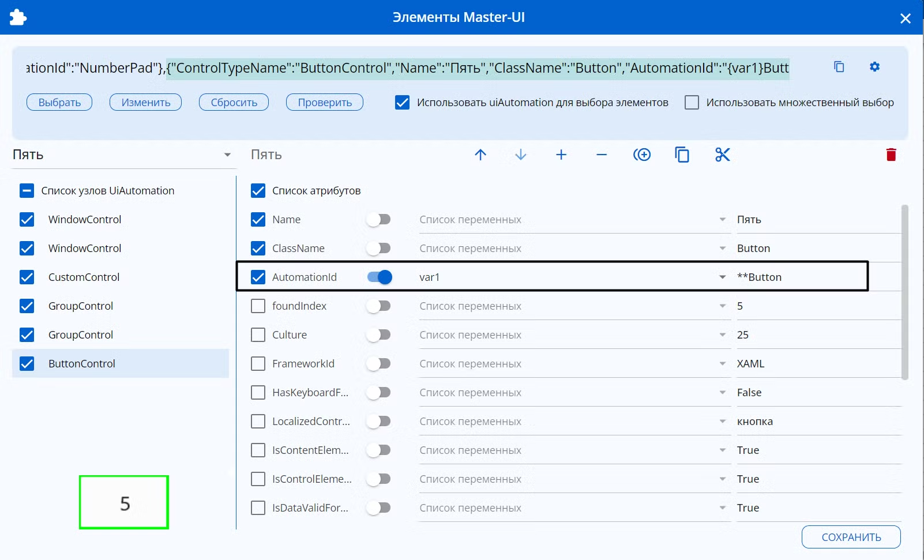Check the foundIndex attribute checkbox
This screenshot has height=560, width=924.
(258, 306)
